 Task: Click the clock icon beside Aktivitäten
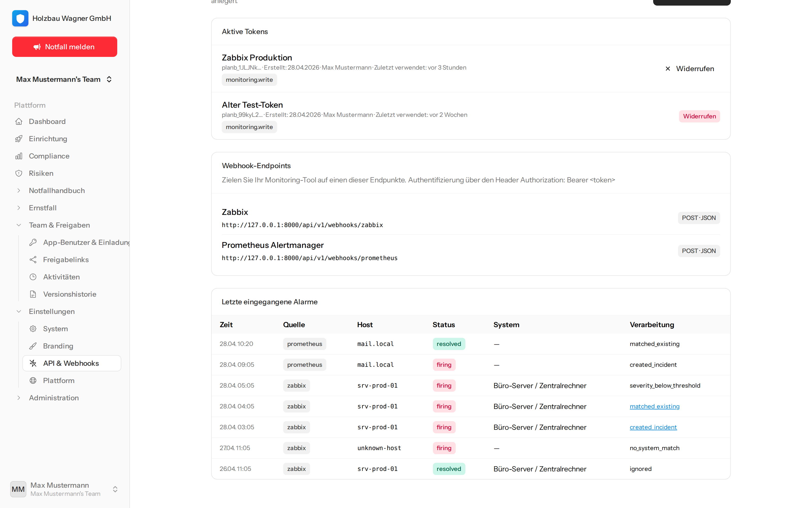(x=33, y=277)
